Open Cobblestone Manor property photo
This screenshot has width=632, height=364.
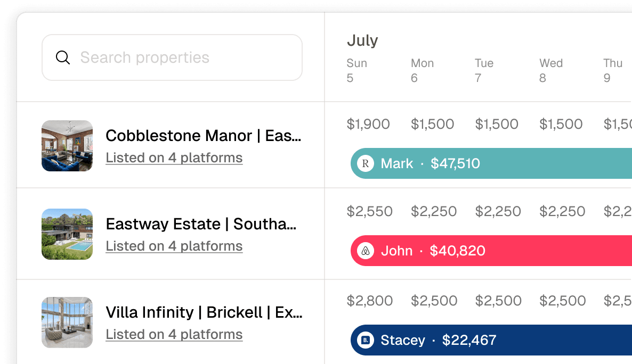click(x=67, y=146)
